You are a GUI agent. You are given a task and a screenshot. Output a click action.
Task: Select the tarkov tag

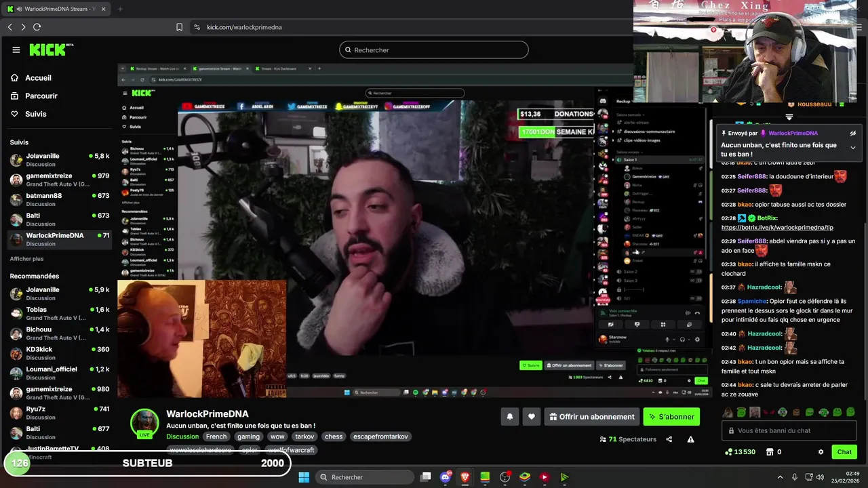(304, 437)
